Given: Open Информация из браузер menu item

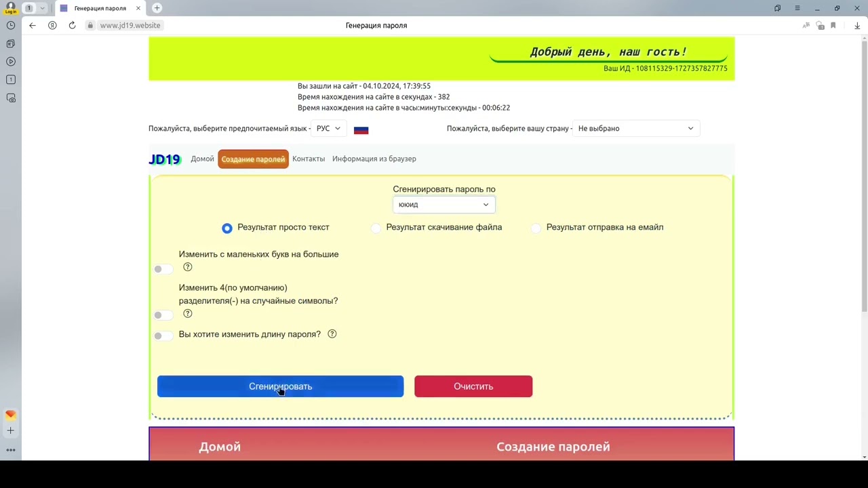Looking at the screenshot, I should tap(374, 159).
